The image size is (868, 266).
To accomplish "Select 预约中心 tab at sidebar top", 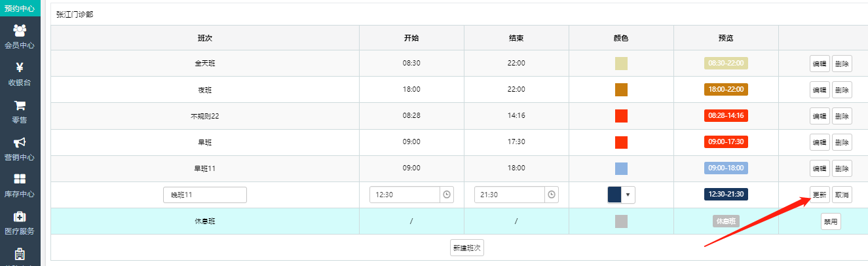I will 20,9.
